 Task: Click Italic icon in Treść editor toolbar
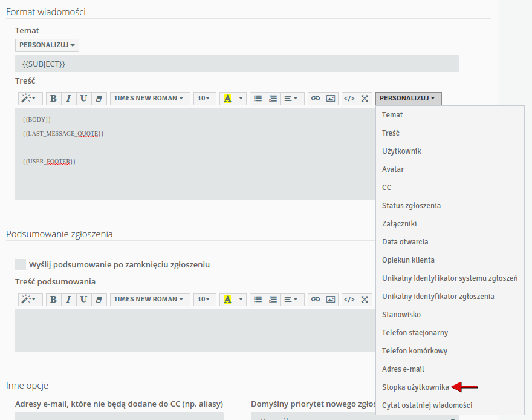click(68, 99)
